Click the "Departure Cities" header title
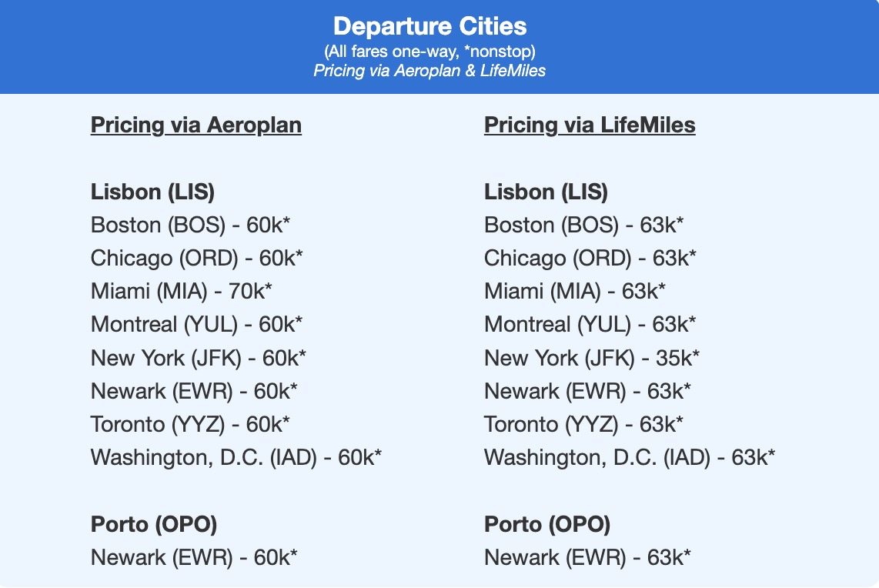The image size is (879, 588). click(429, 26)
